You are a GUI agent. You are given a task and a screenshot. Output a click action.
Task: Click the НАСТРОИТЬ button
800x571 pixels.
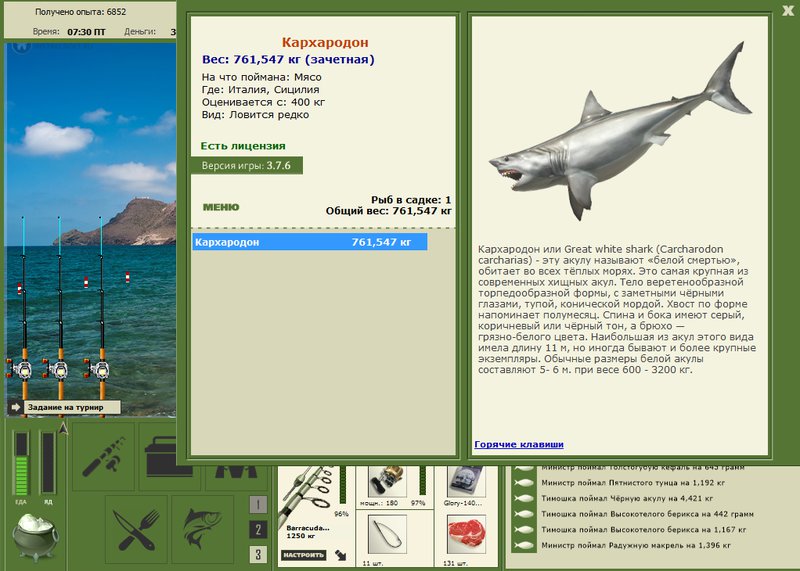(x=304, y=555)
